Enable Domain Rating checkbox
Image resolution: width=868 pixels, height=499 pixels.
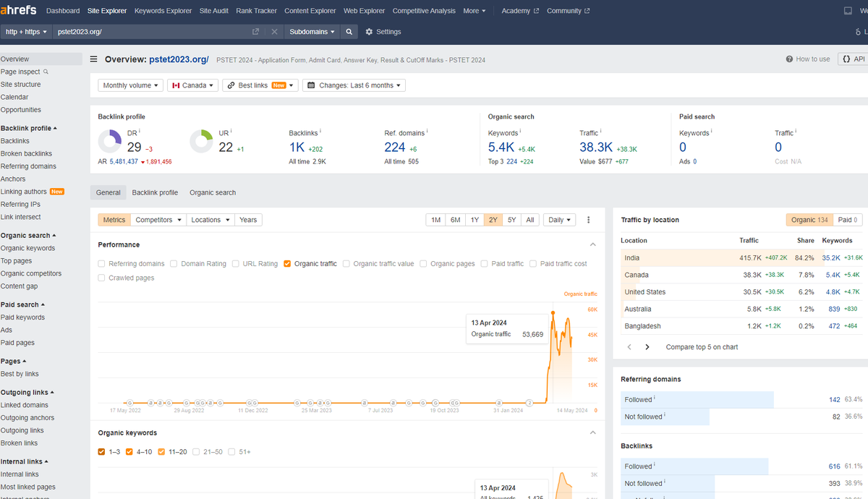pos(174,264)
